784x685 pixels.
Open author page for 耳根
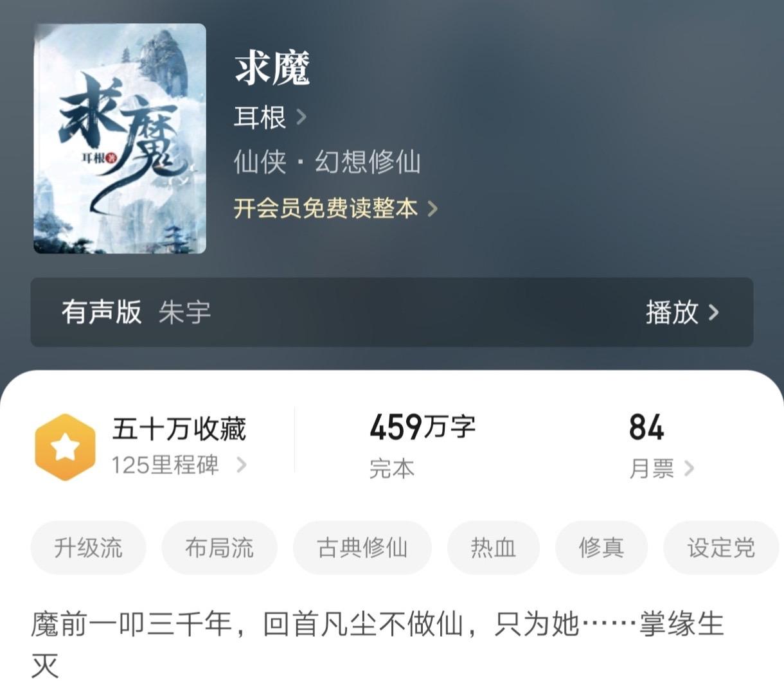(260, 117)
